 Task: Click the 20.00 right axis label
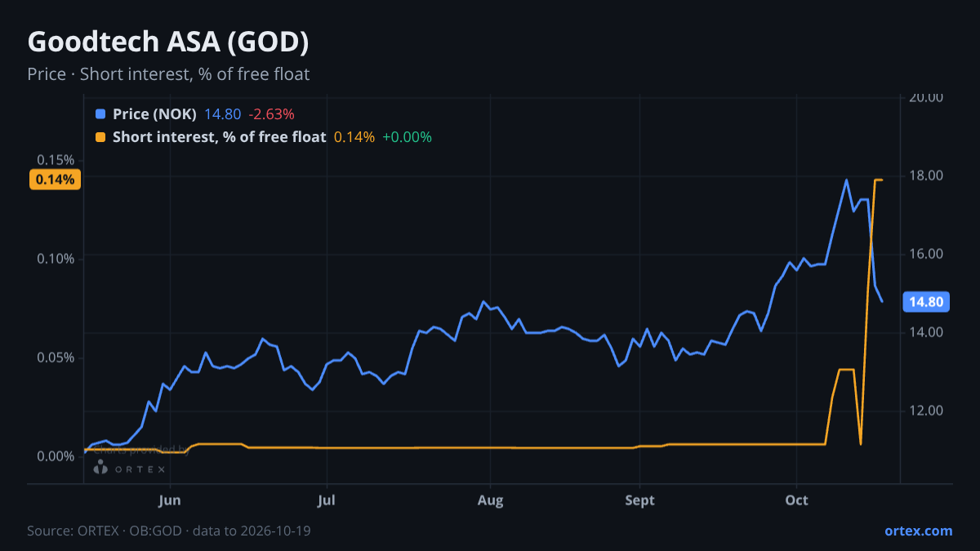tap(927, 97)
